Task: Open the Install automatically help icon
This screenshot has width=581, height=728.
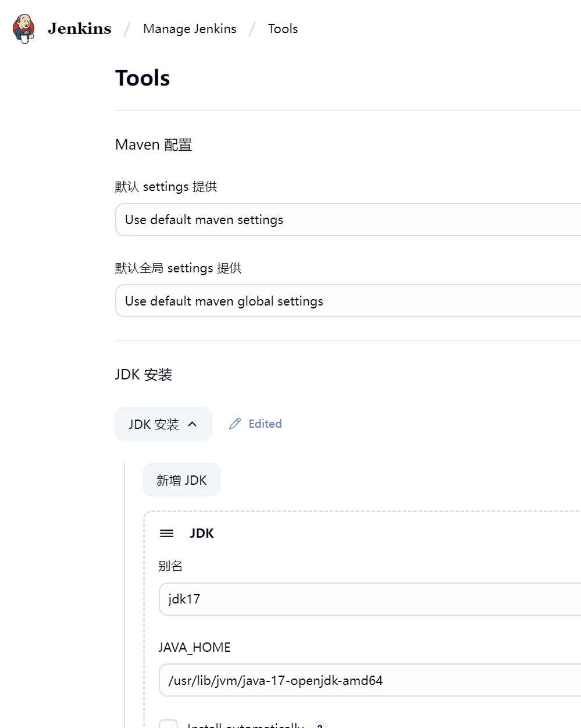Action: tap(319, 725)
